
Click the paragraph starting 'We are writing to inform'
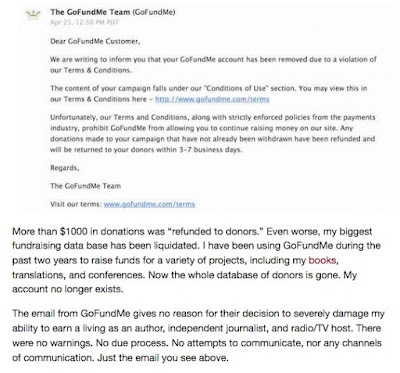click(x=213, y=65)
